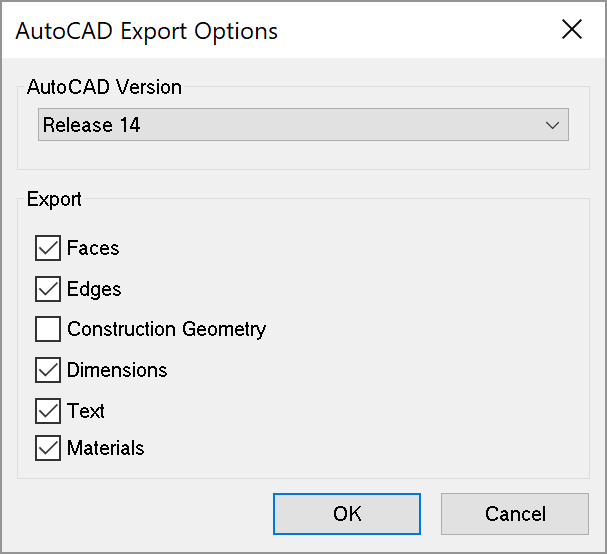
Task: Click the Materials label text
Action: pos(105,448)
